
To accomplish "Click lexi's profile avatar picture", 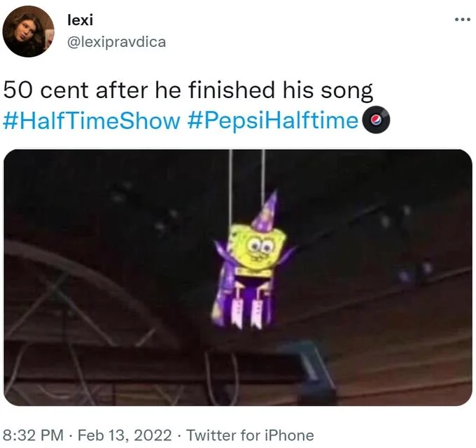I will 28,31.
